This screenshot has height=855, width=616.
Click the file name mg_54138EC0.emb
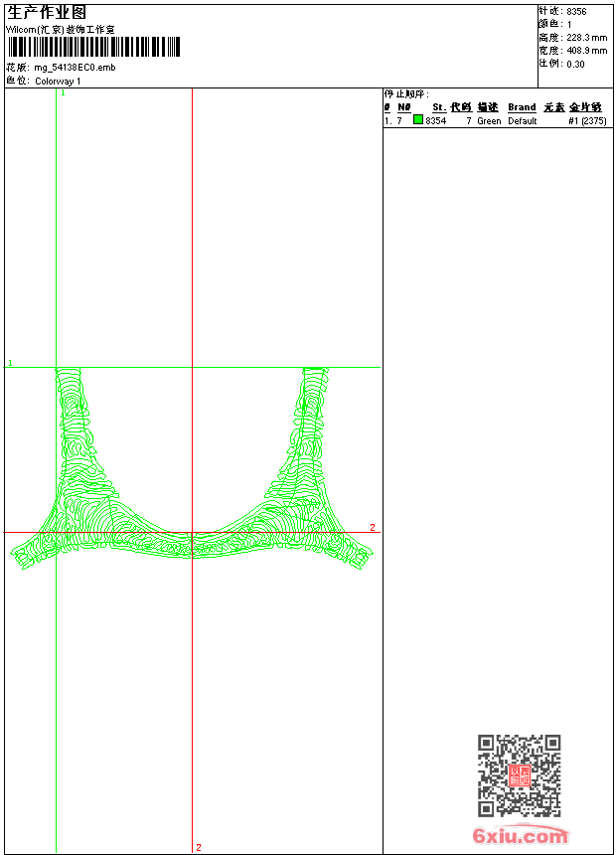point(75,68)
